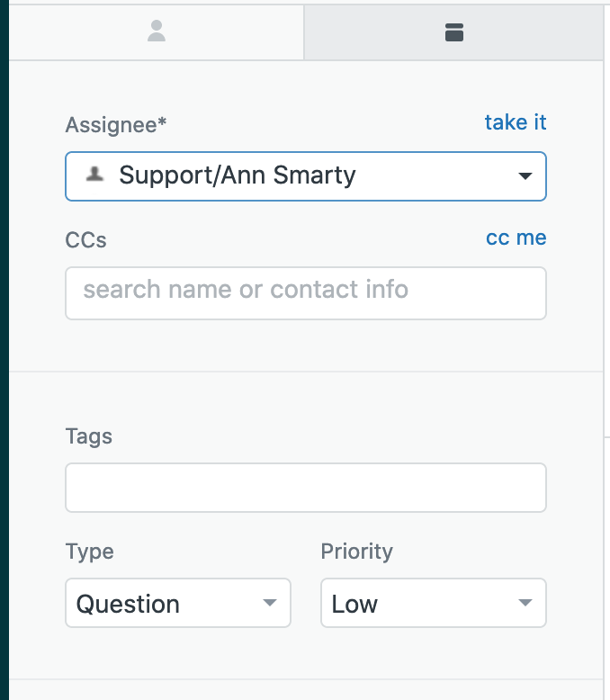Viewport: 610px width, 700px height.
Task: Click the 'take it' link
Action: (516, 122)
